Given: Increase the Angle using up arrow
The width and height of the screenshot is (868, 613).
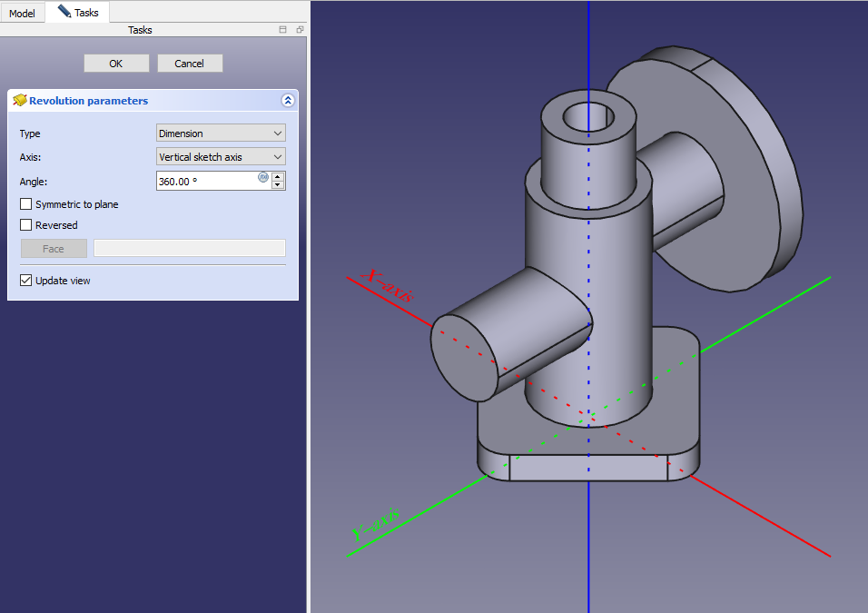Looking at the screenshot, I should (x=278, y=176).
